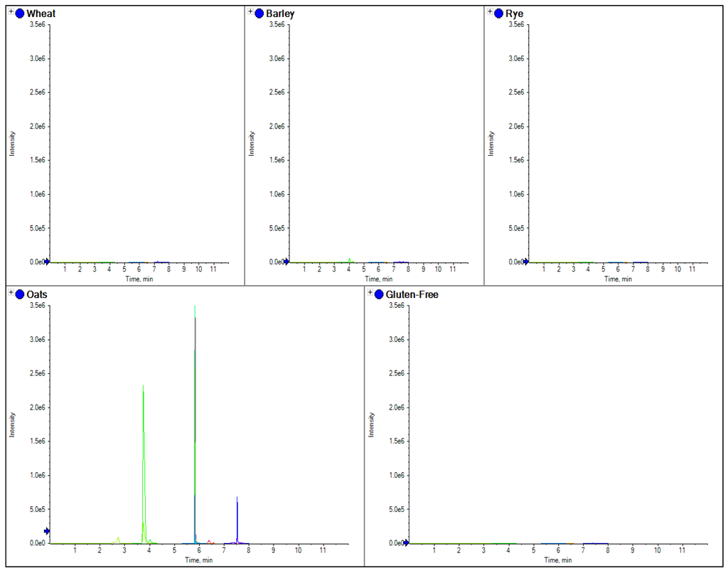Expand the Oats pane with plus box

click(x=11, y=294)
